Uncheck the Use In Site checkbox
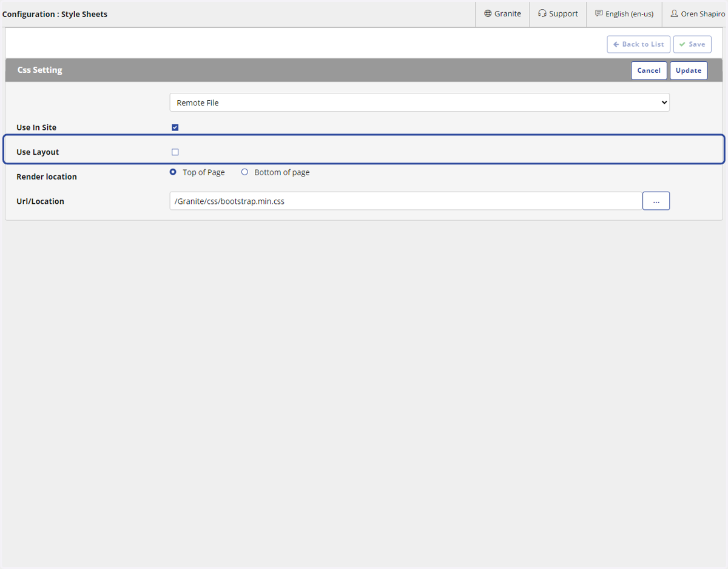 pyautogui.click(x=175, y=127)
